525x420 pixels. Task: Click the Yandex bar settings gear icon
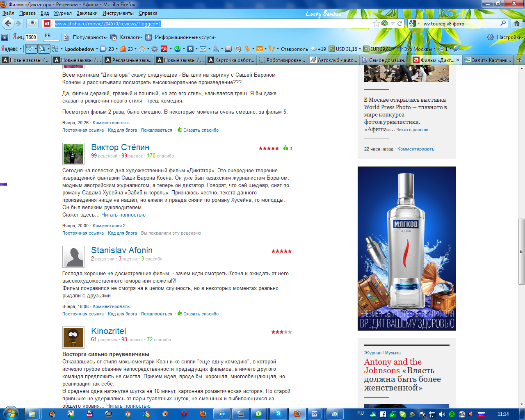[x=154, y=49]
